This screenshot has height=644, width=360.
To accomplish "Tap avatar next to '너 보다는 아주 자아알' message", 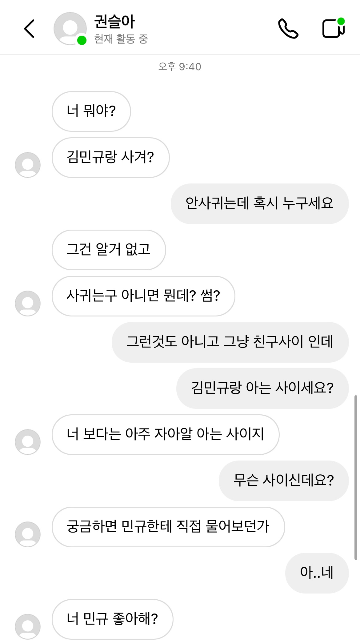I will (x=28, y=442).
